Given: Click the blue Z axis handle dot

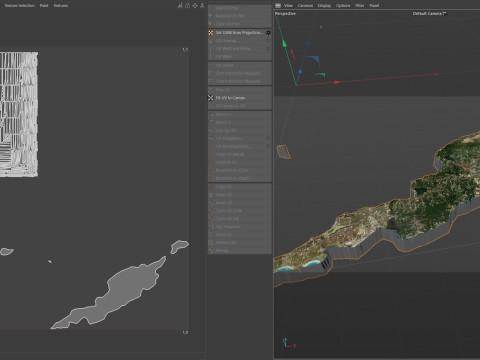Looking at the screenshot, I should pos(300,72).
